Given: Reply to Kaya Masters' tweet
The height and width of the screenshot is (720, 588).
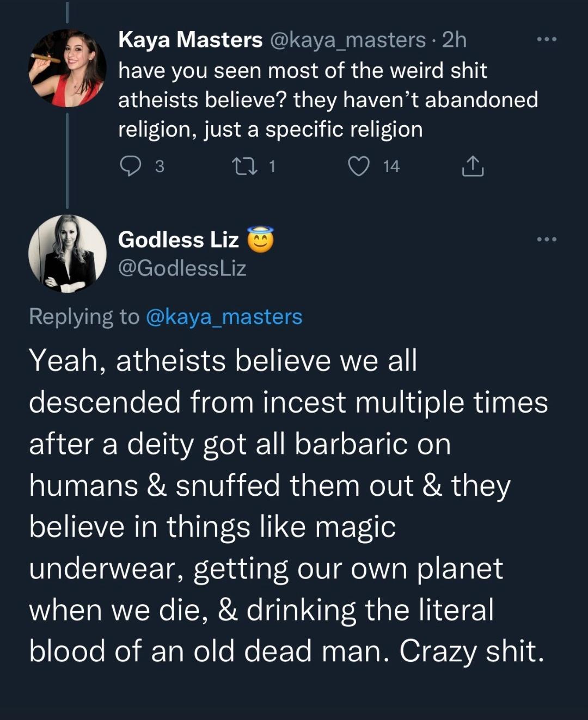Looking at the screenshot, I should 130,166.
